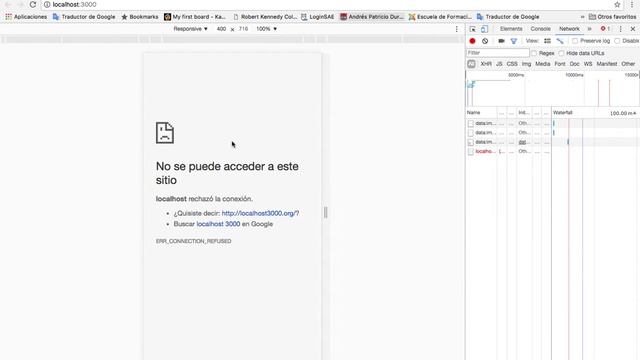Viewport: 640px width, 360px height.
Task: Check the Hide data URLs option
Action: (561, 53)
